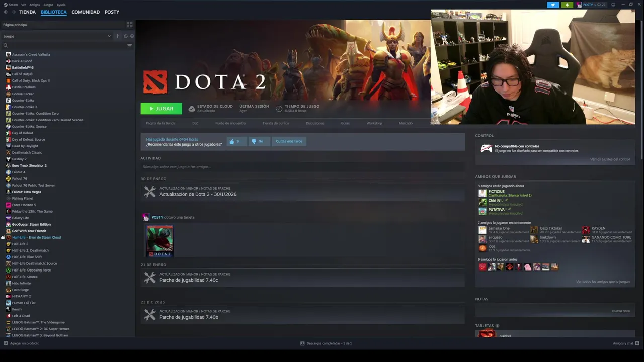Viewport: 644px width, 362px height.
Task: Open the green notifications bell
Action: 567,5
